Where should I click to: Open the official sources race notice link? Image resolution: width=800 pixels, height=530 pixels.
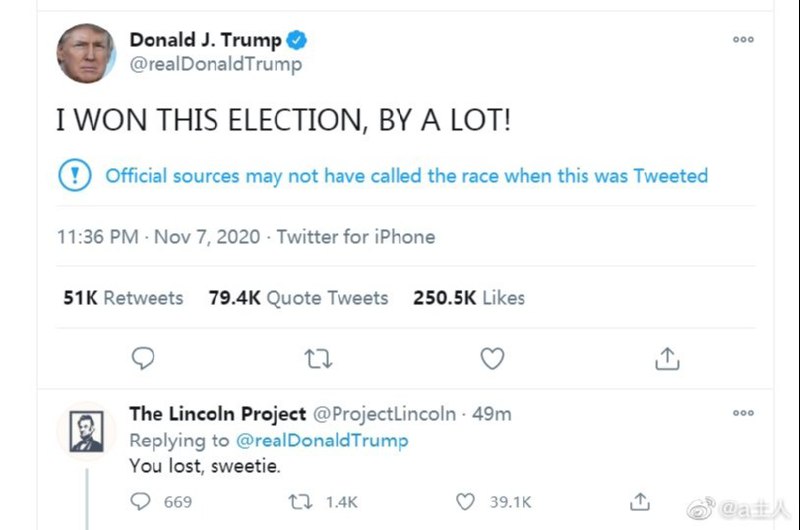coord(406,176)
